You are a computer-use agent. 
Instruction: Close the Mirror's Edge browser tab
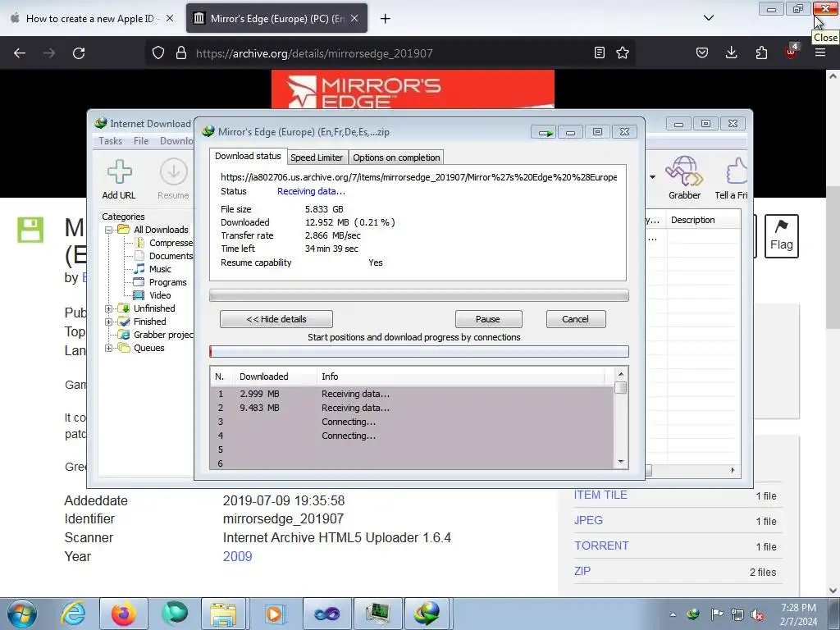354,18
